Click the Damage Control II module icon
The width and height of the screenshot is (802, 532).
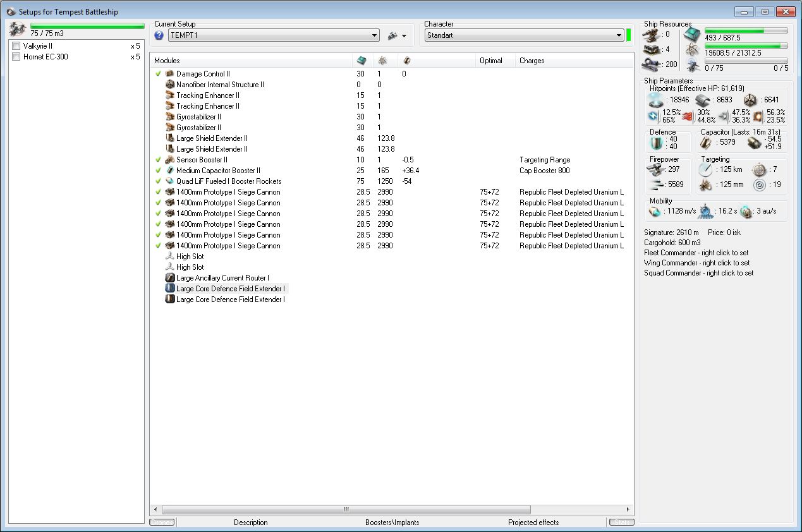(x=169, y=74)
